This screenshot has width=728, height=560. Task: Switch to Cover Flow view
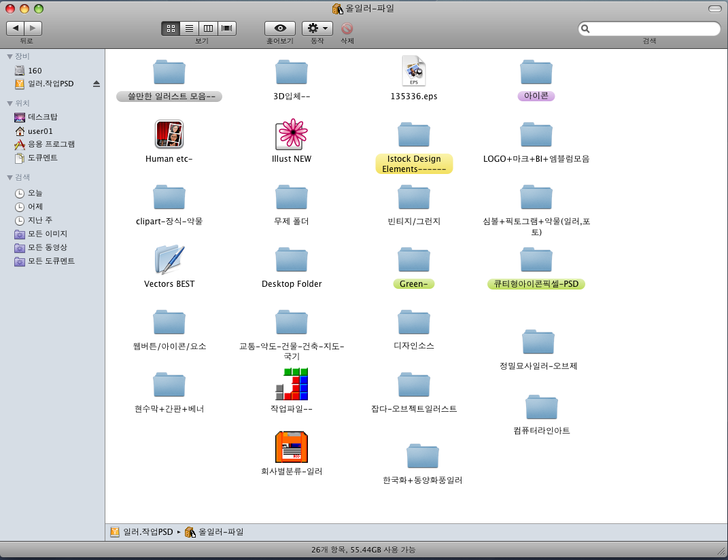click(x=226, y=29)
